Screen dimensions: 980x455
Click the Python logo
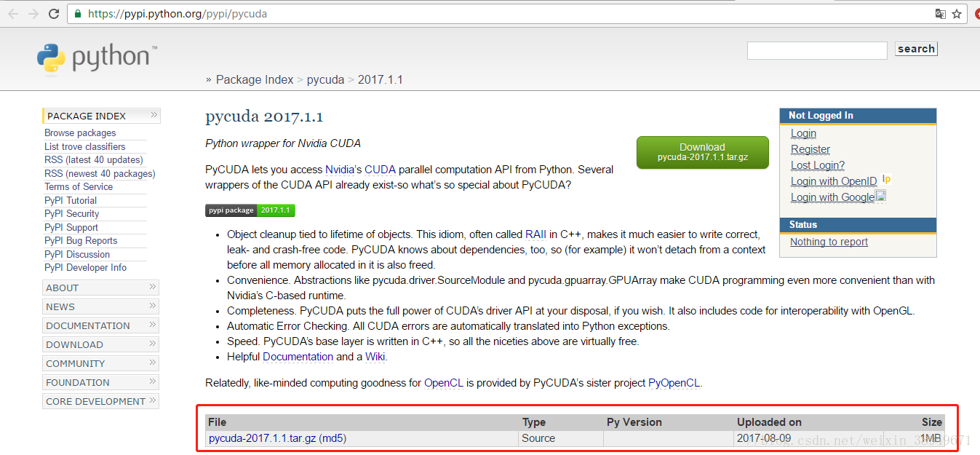(x=97, y=59)
